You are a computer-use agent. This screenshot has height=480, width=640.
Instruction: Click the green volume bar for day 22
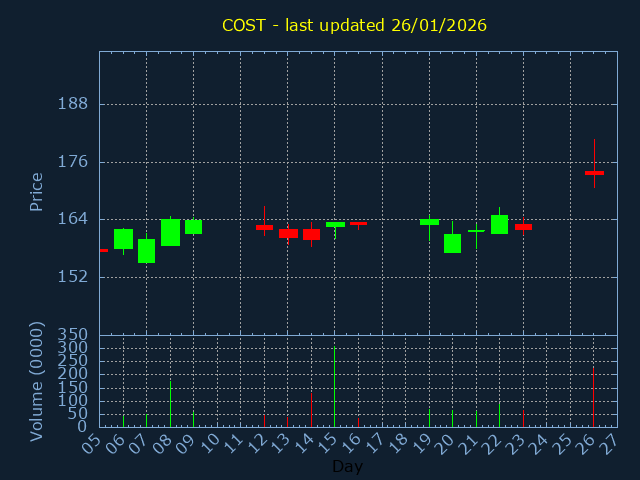[500, 415]
